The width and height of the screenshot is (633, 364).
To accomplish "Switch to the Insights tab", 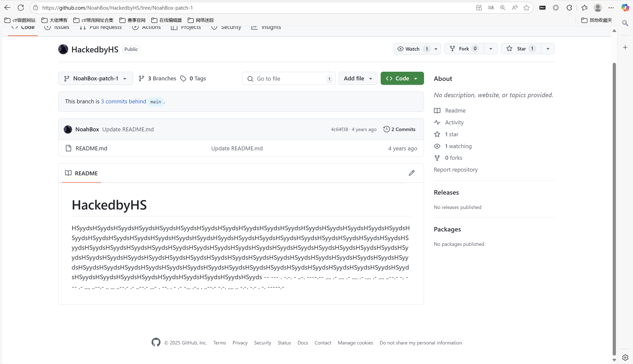I will pos(266,27).
